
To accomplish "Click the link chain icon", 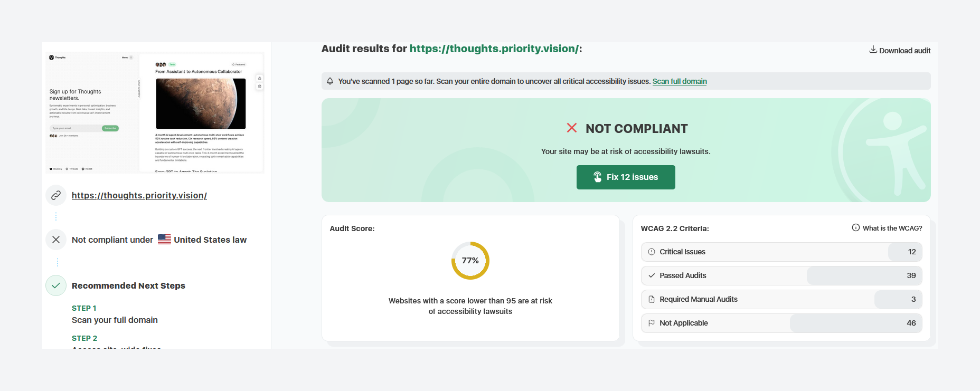I will coord(56,195).
